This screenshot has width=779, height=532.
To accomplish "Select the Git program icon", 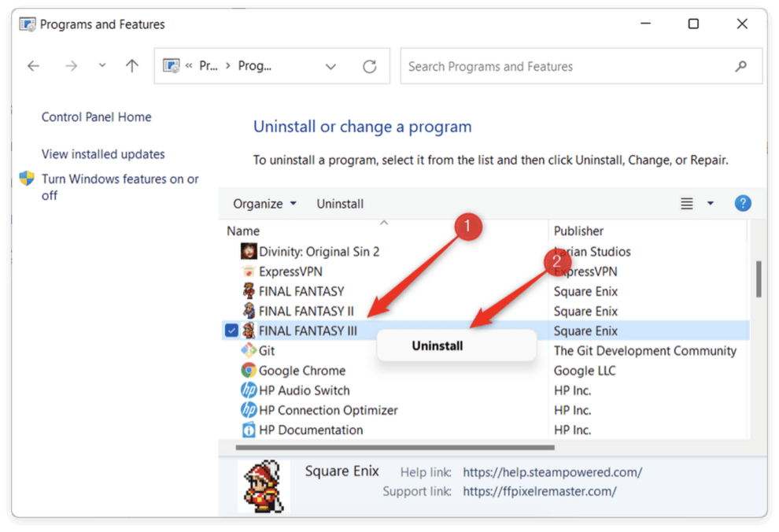I will pos(248,351).
